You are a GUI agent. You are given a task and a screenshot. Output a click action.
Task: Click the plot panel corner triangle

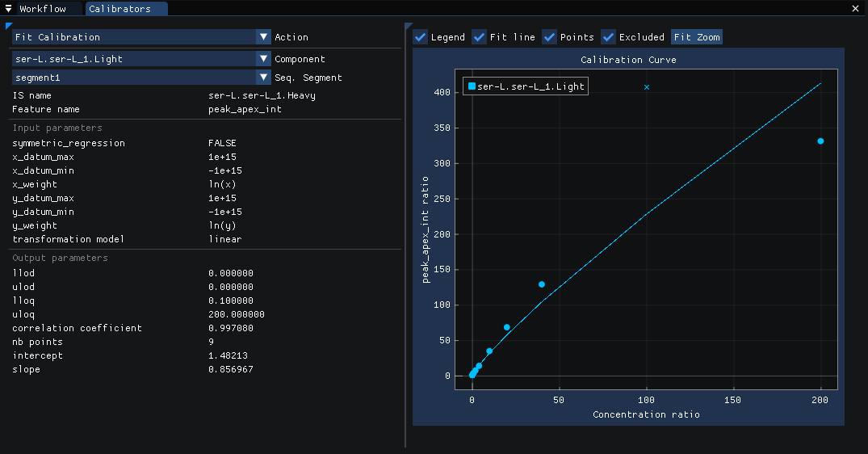pyautogui.click(x=408, y=26)
